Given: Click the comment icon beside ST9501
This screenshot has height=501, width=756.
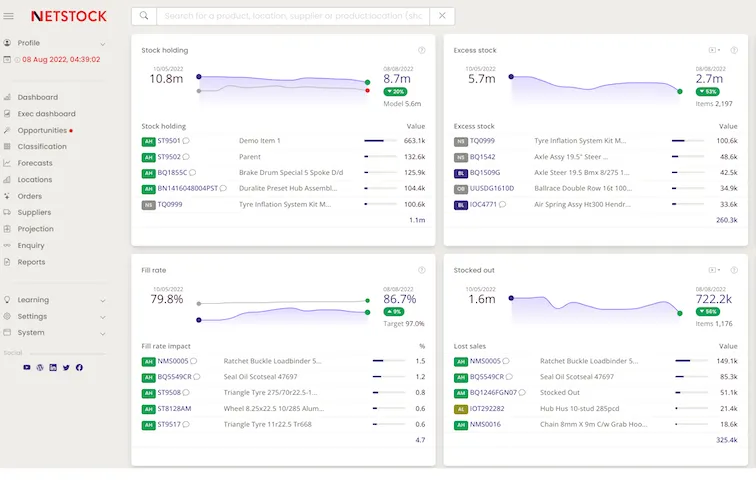Looking at the screenshot, I should [x=186, y=141].
